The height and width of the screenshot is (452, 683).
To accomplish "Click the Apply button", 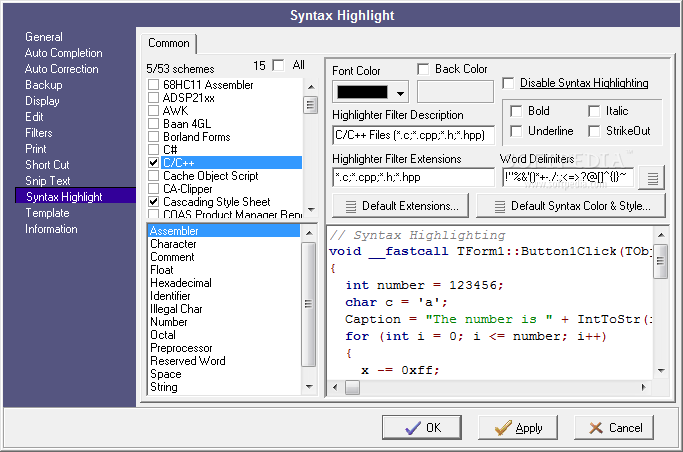I will click(518, 428).
